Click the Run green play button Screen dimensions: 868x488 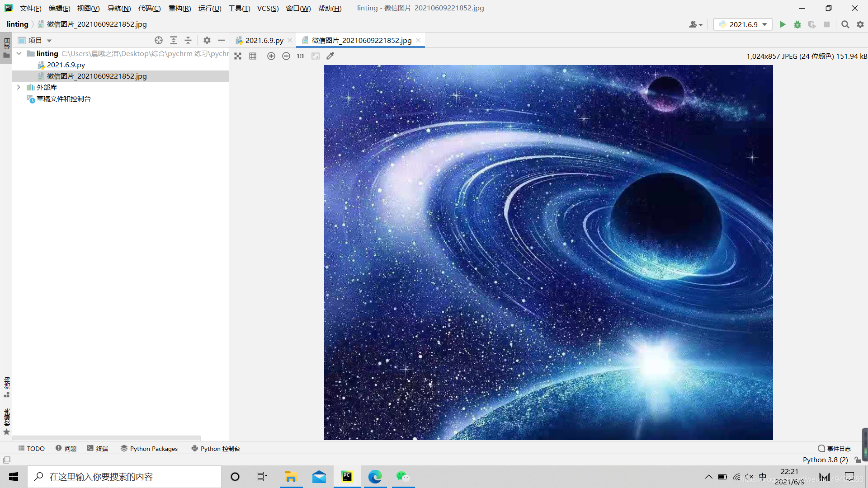tap(783, 24)
